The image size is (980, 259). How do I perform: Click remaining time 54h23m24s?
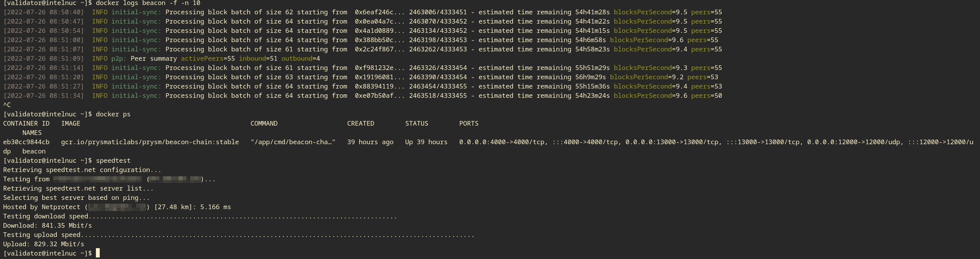[x=593, y=96]
